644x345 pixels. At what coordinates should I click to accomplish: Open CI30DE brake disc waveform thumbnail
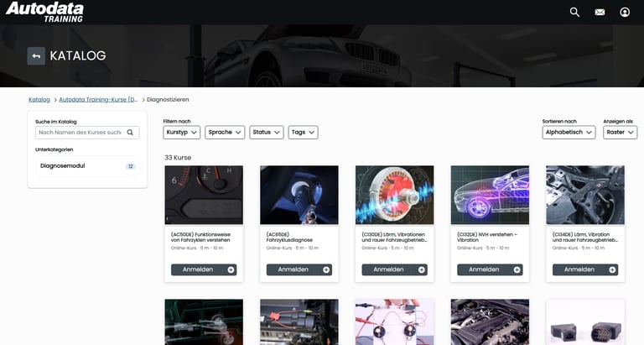394,195
